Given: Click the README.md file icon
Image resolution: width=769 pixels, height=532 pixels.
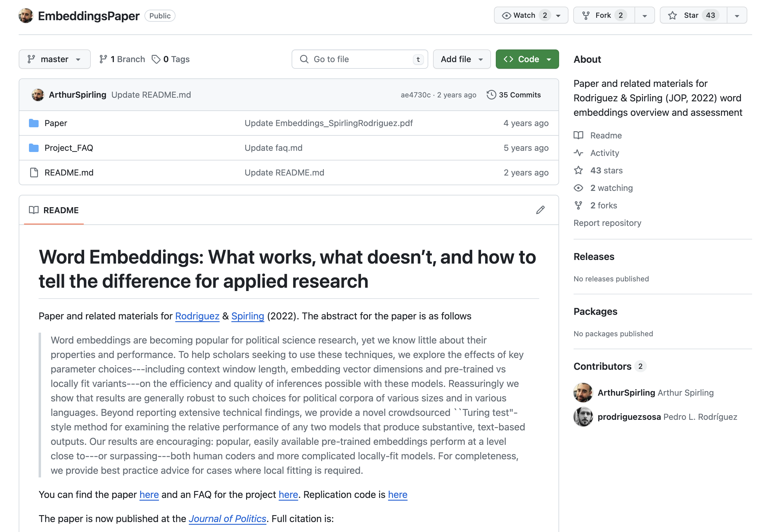Looking at the screenshot, I should [x=34, y=172].
